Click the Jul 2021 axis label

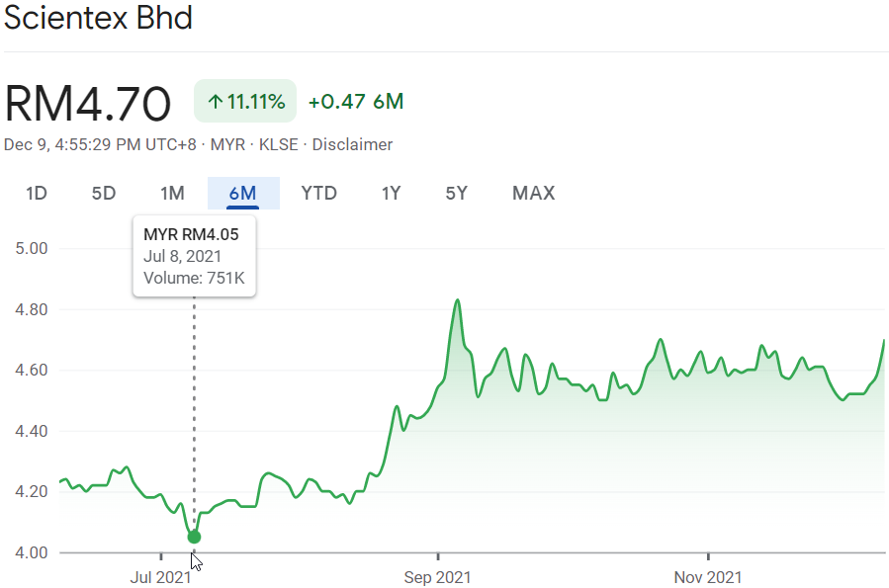[160, 577]
